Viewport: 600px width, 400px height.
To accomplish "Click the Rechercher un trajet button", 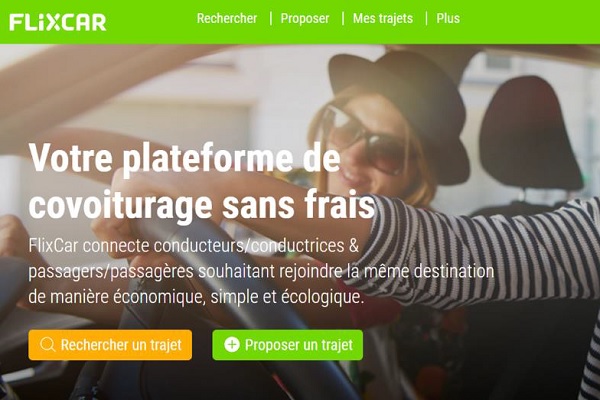I will pyautogui.click(x=110, y=345).
